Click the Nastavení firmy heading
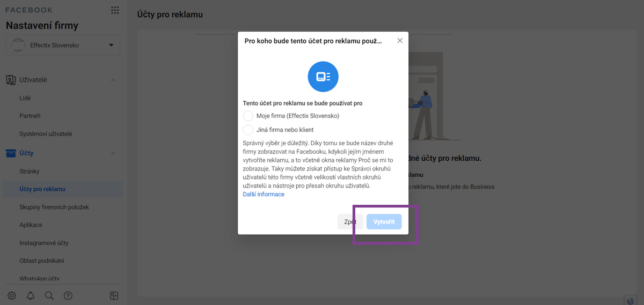The height and width of the screenshot is (305, 644). (42, 26)
